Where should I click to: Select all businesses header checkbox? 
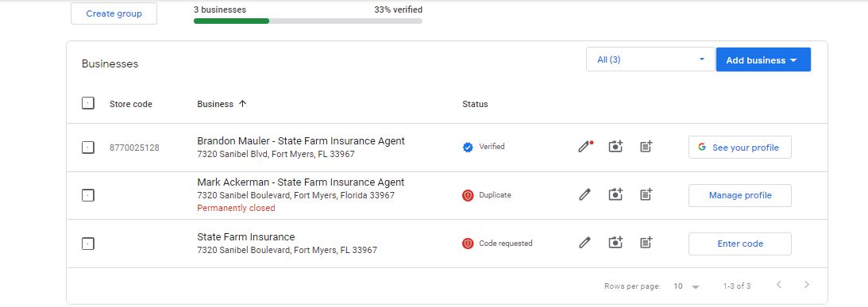click(x=88, y=103)
